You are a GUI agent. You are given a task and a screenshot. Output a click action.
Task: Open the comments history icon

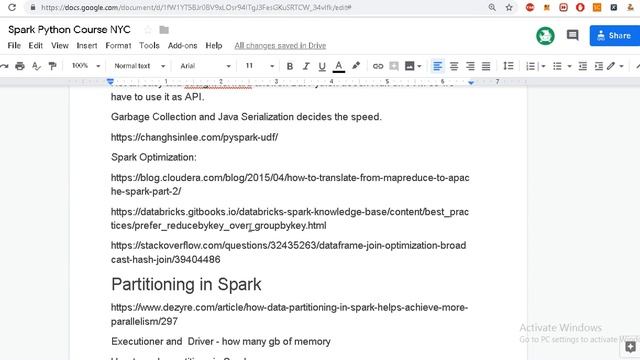tap(573, 36)
